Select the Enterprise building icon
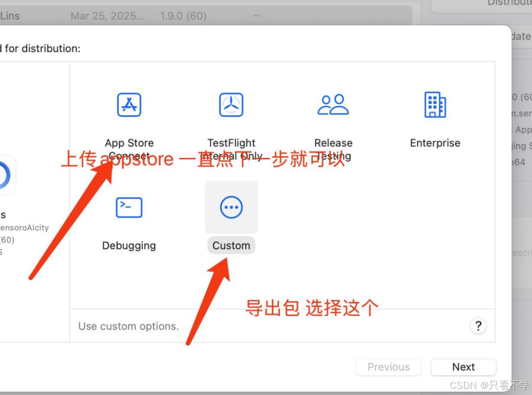 click(435, 105)
